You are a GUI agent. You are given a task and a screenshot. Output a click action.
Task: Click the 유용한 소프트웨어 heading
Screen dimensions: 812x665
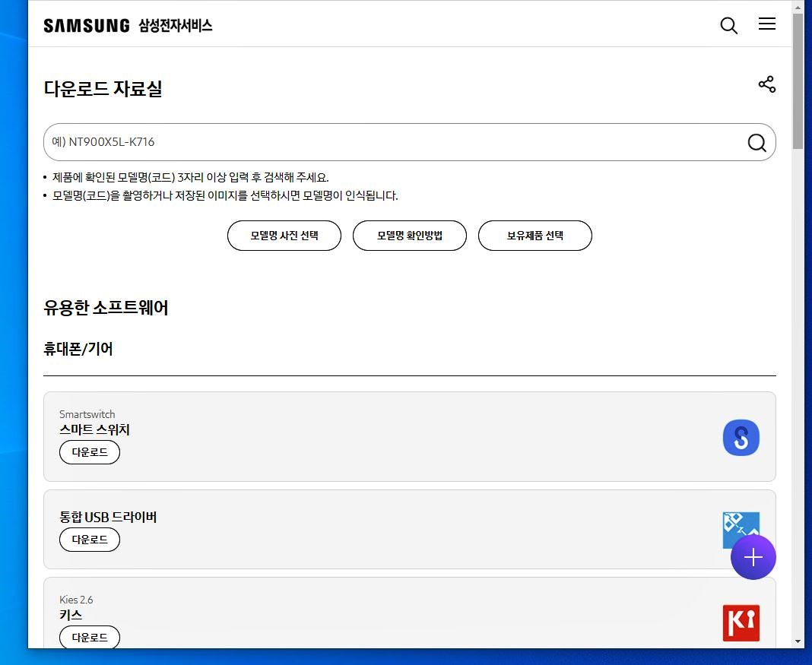point(106,308)
